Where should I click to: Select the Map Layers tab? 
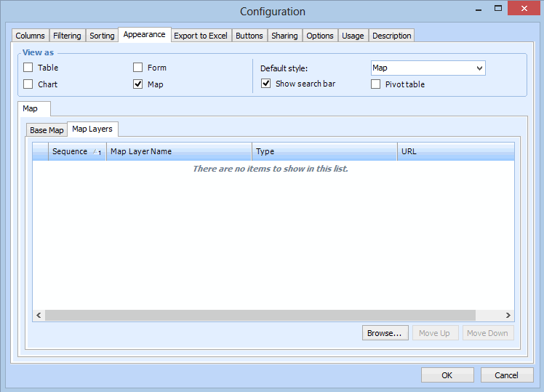[92, 129]
